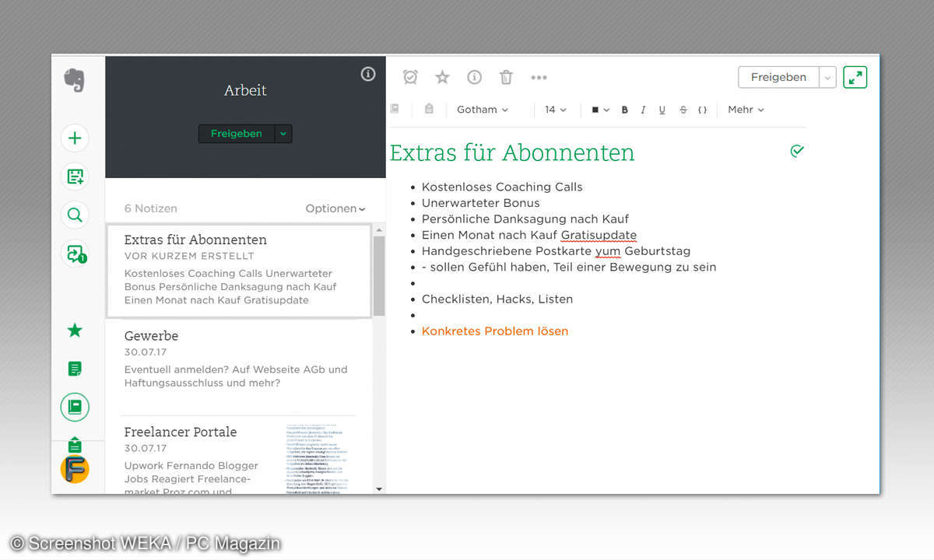The width and height of the screenshot is (934, 560).
Task: Toggle italic formatting
Action: click(643, 110)
